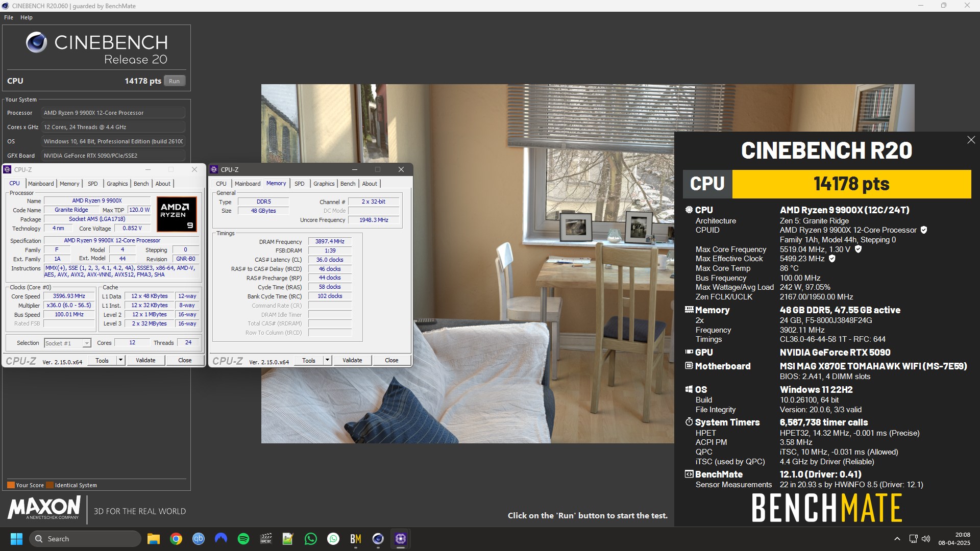Click Validate in left CPU-Z window
This screenshot has width=980, height=551.
point(145,360)
